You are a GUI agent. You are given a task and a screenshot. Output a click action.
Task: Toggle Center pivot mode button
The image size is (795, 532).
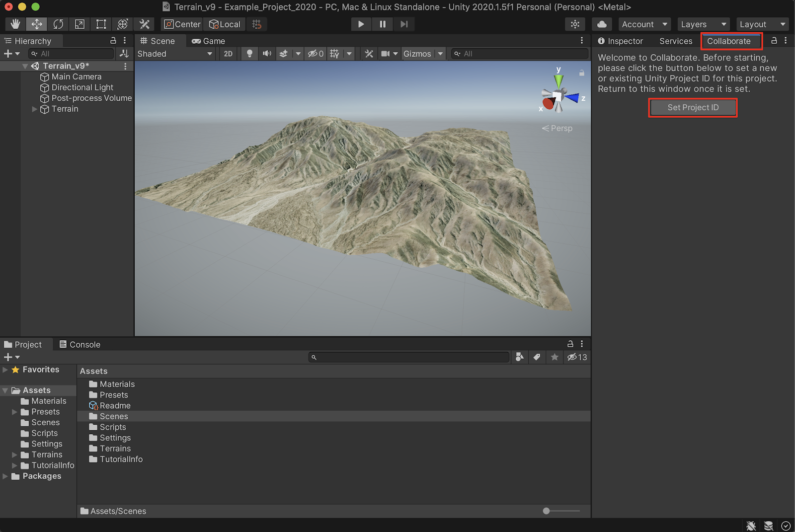coord(182,24)
